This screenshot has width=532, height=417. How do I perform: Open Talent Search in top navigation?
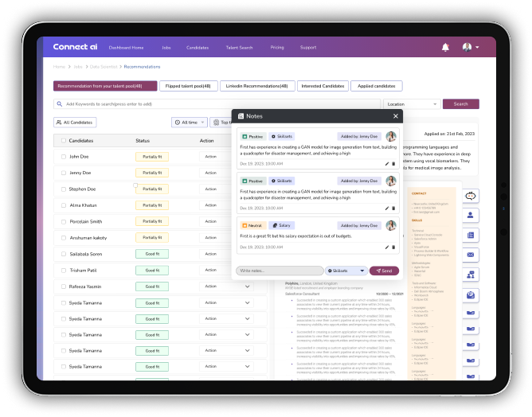coord(239,48)
